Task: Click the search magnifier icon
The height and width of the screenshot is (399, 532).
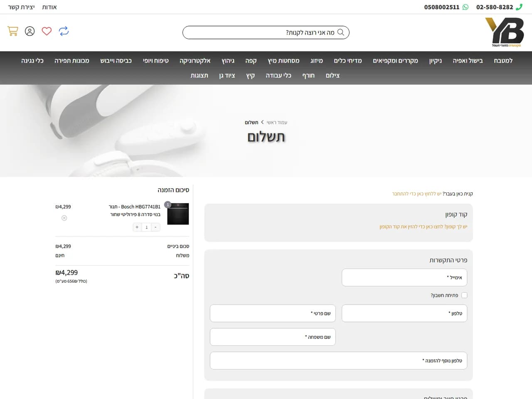Action: (341, 32)
